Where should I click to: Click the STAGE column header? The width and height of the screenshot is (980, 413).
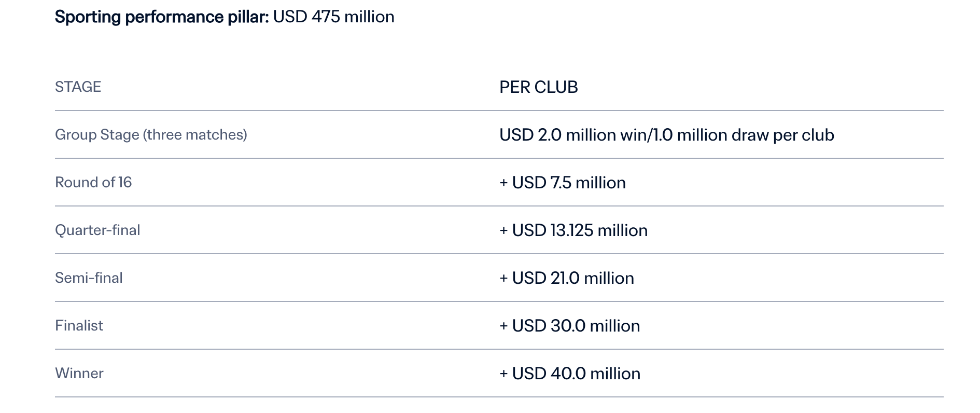pyautogui.click(x=78, y=87)
